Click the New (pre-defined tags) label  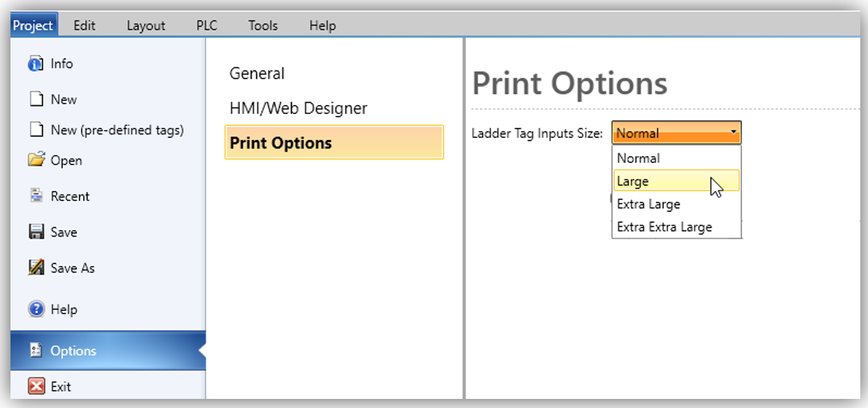pyautogui.click(x=118, y=129)
